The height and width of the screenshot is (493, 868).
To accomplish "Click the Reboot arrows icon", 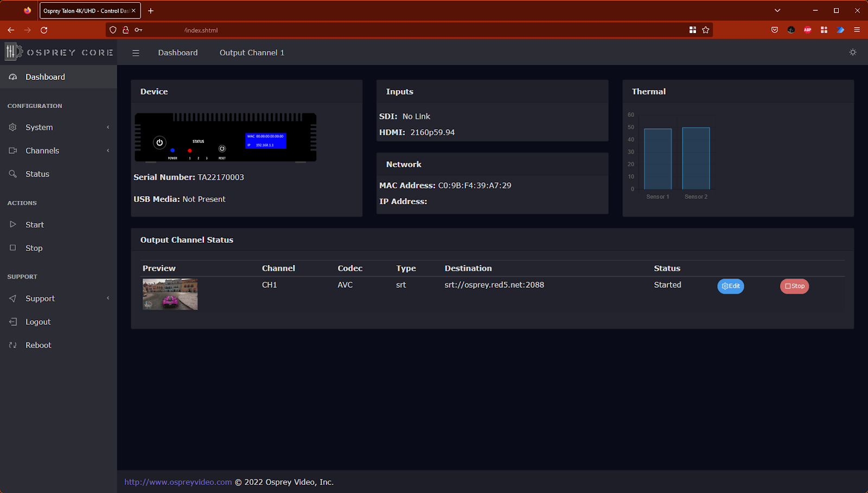I will tap(13, 345).
